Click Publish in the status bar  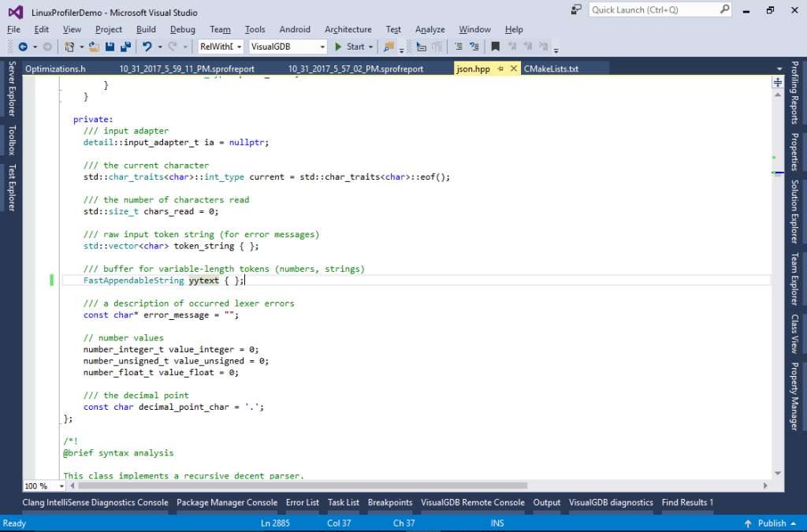pos(771,523)
